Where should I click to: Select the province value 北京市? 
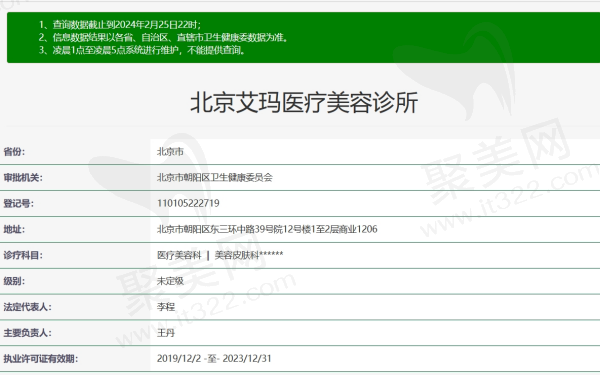tap(170, 152)
